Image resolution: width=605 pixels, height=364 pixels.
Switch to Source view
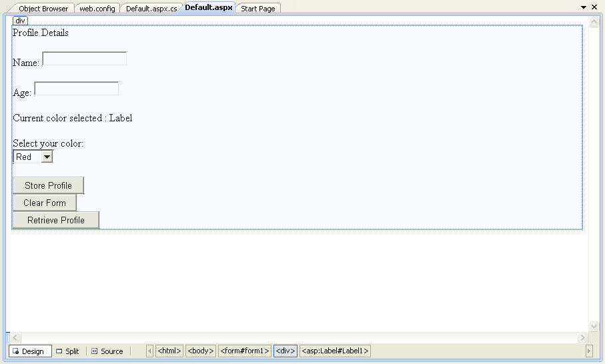tap(107, 351)
